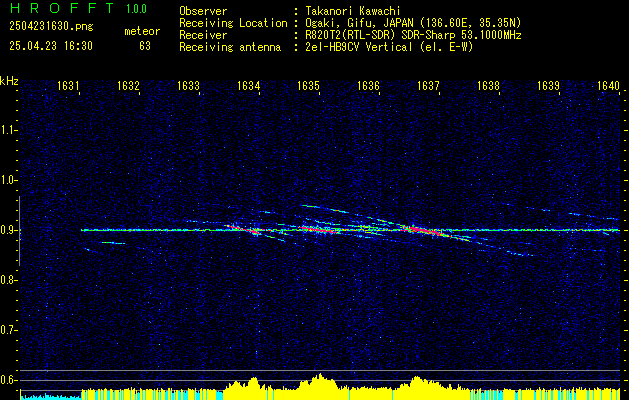This screenshot has width=629, height=400.
Task: Click the 'Receiving antenna' field label
Action: coord(230,47)
